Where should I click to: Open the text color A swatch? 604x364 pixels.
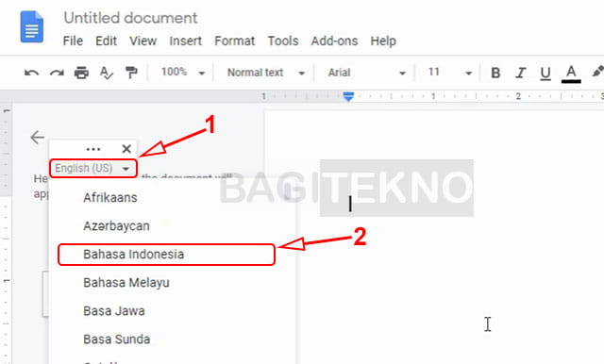(x=571, y=74)
